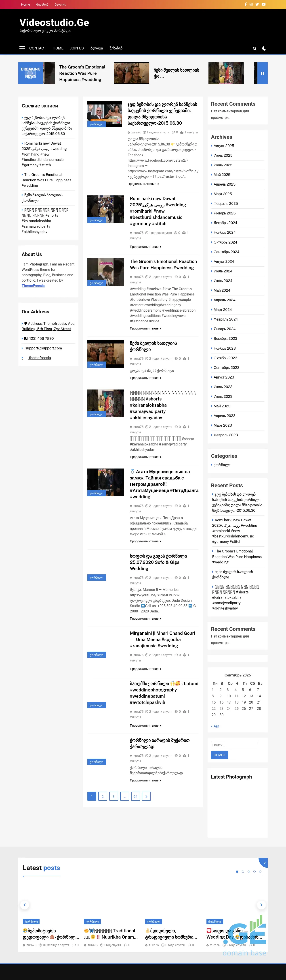Open the JOIN US menu item
The width and height of the screenshot is (286, 980).
point(77,48)
